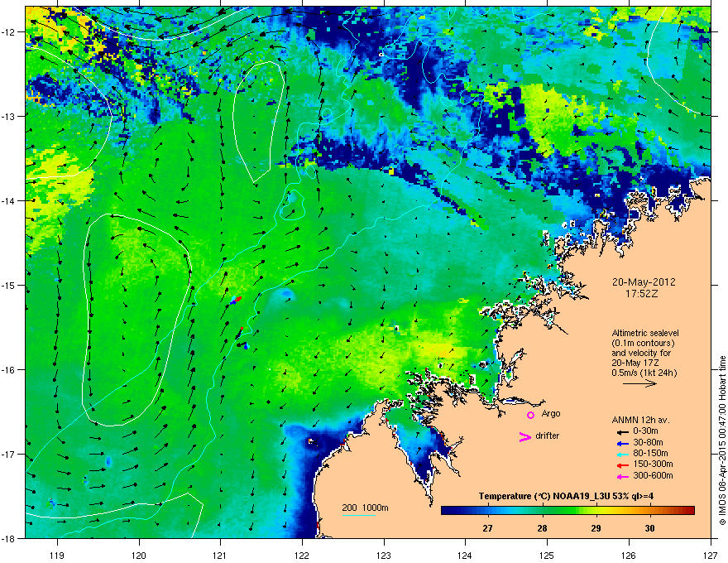Click the 'Argo' legend label
The width and height of the screenshot is (728, 563).
[x=551, y=414]
